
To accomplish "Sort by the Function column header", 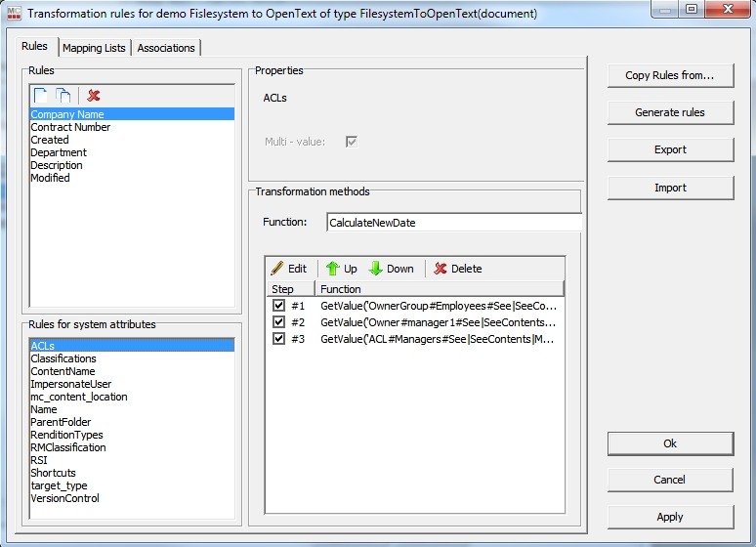I will (440, 289).
